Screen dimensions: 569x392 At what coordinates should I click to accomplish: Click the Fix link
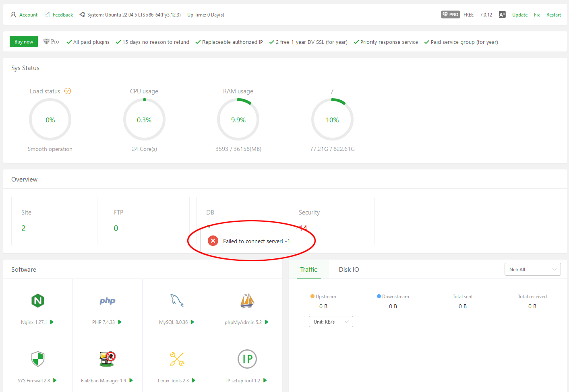click(537, 15)
